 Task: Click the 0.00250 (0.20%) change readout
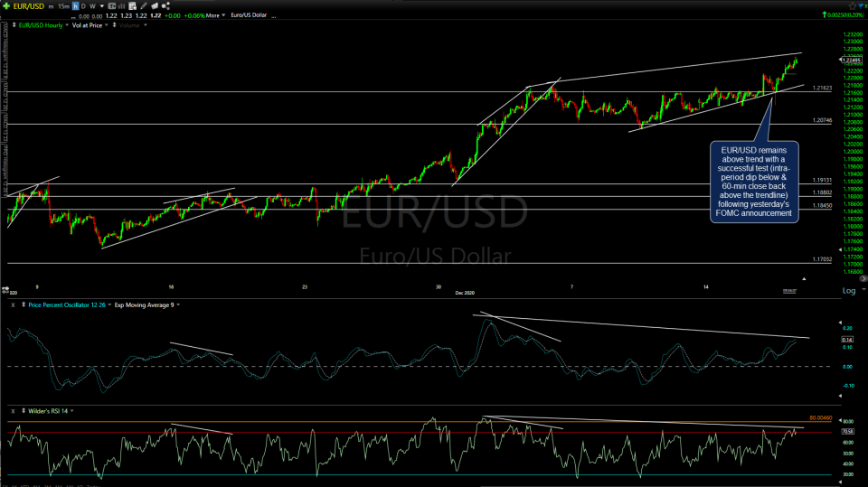tap(844, 15)
